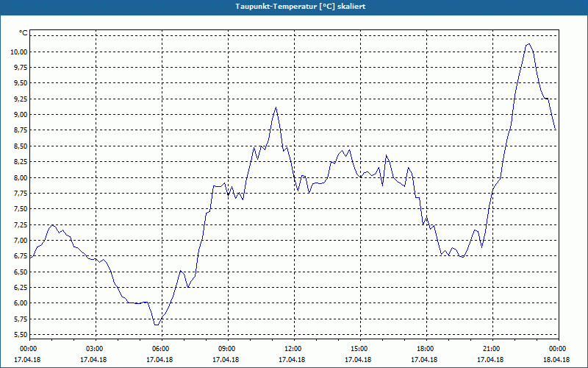Select the 17.04.18 date under 06:00

(x=159, y=360)
